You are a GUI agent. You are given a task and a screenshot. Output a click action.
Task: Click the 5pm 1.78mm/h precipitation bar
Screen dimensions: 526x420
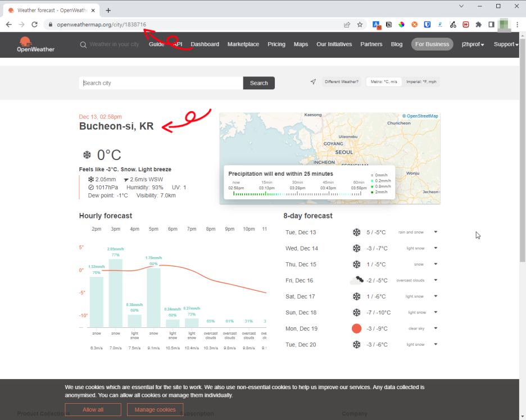point(153,298)
